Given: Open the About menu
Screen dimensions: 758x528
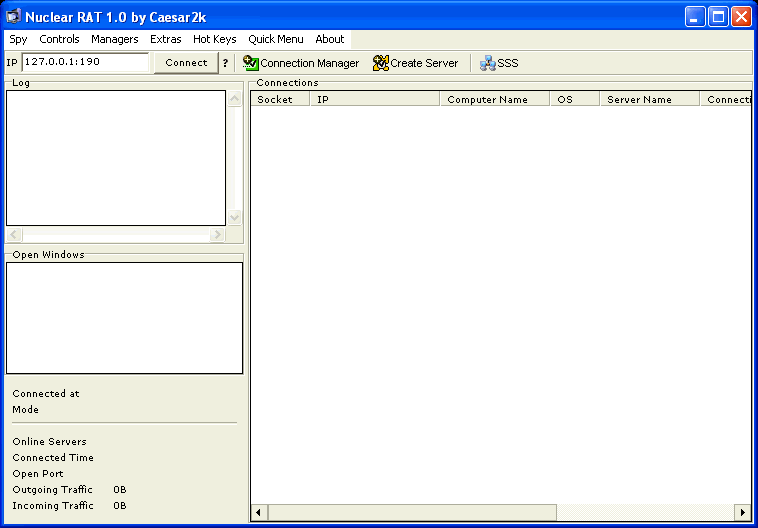Looking at the screenshot, I should point(329,39).
